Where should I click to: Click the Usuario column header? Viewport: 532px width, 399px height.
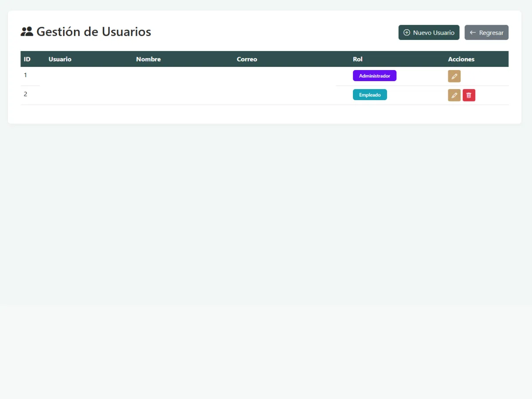point(60,59)
